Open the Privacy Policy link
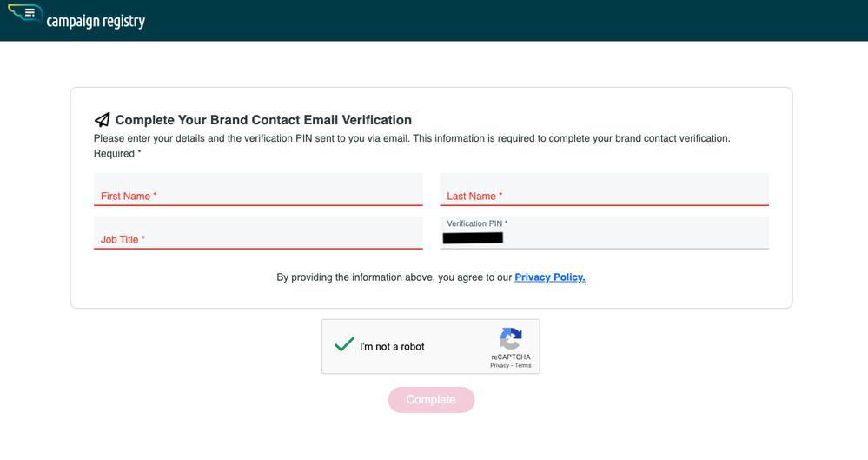 [550, 277]
